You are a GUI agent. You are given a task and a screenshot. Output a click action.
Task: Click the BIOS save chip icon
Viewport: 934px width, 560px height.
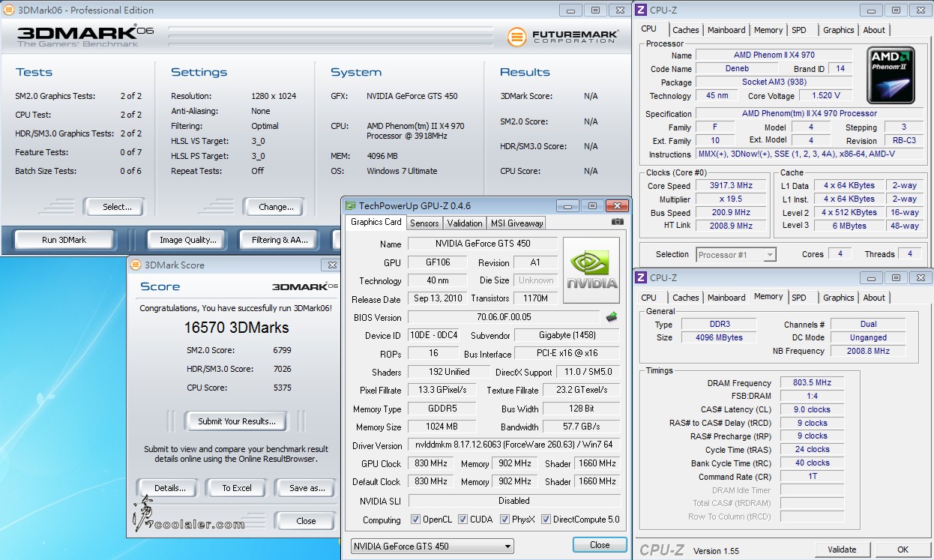coord(612,317)
